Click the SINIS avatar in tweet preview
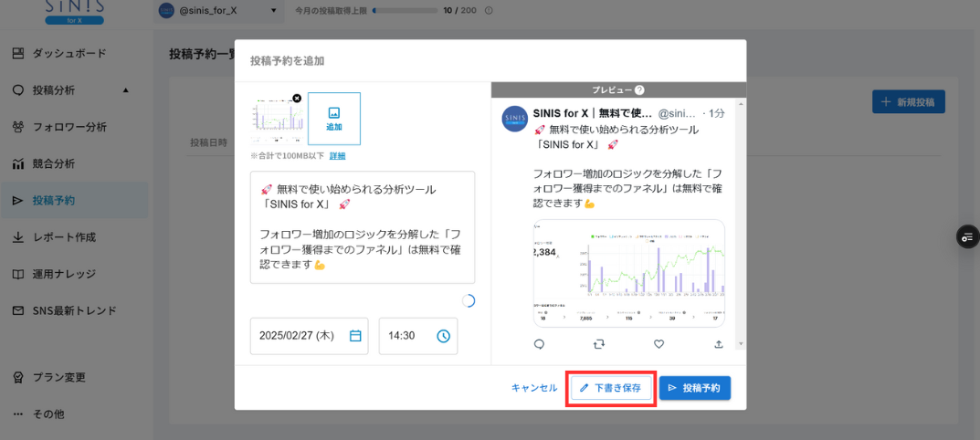 (x=515, y=118)
